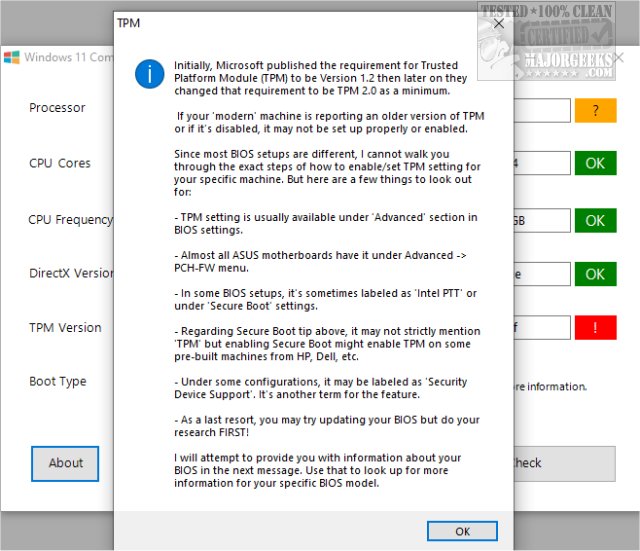Close the TPM dialog with the X
The width and height of the screenshot is (640, 551).
point(498,24)
